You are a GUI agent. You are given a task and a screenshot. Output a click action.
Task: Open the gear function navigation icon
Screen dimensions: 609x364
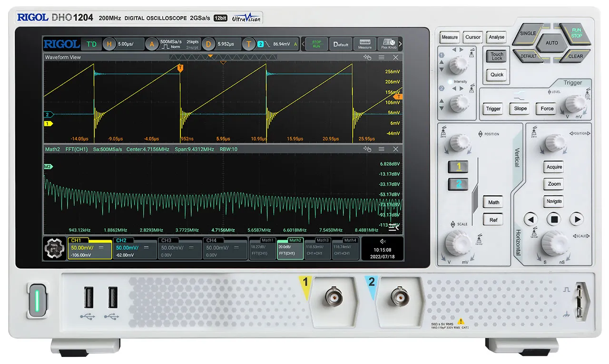pyautogui.click(x=55, y=249)
